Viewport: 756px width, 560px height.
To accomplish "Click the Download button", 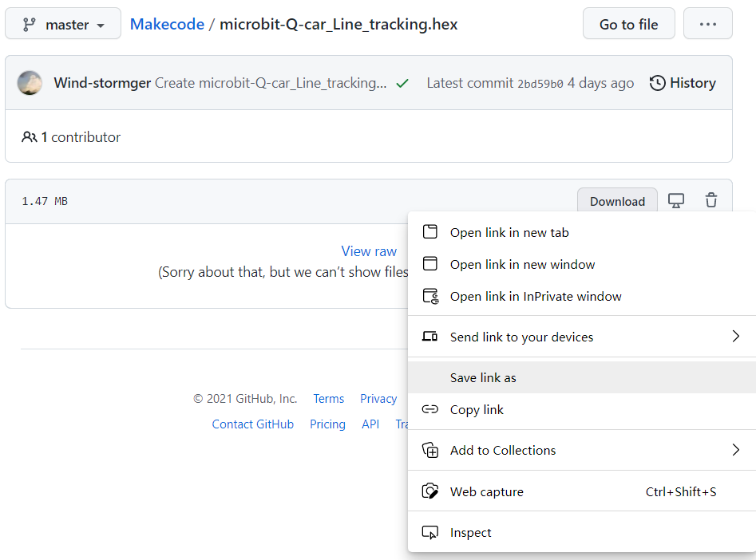I will click(617, 201).
